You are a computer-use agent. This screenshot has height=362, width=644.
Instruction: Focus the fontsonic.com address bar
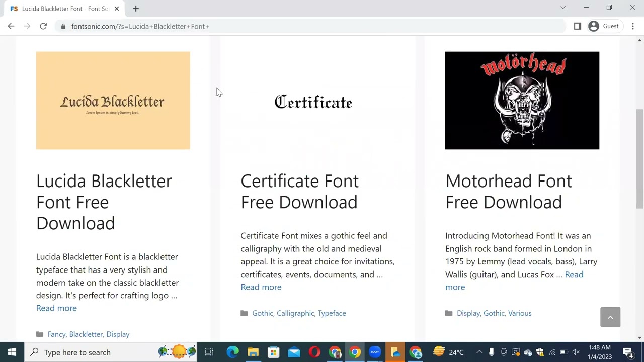309,26
